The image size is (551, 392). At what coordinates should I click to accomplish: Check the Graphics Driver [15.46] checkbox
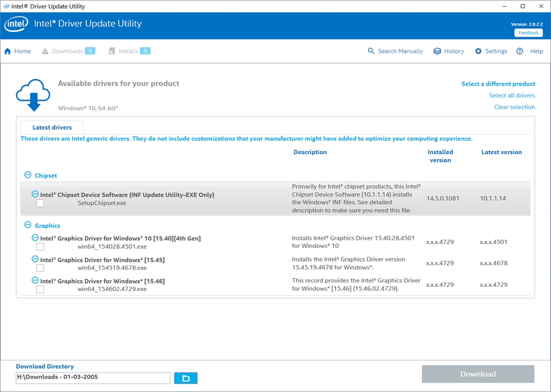[x=40, y=289]
